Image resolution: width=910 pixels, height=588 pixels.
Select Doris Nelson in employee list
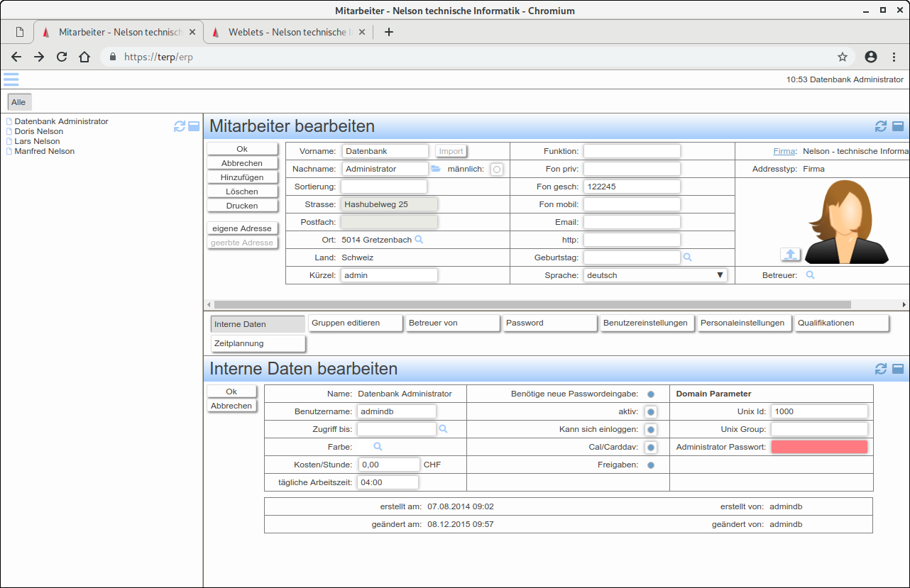[39, 131]
